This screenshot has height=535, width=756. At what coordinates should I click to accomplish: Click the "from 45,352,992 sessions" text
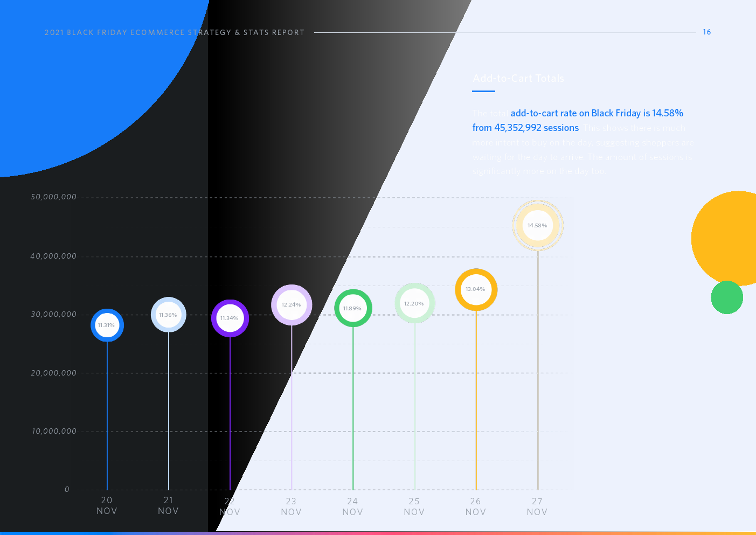click(x=525, y=128)
